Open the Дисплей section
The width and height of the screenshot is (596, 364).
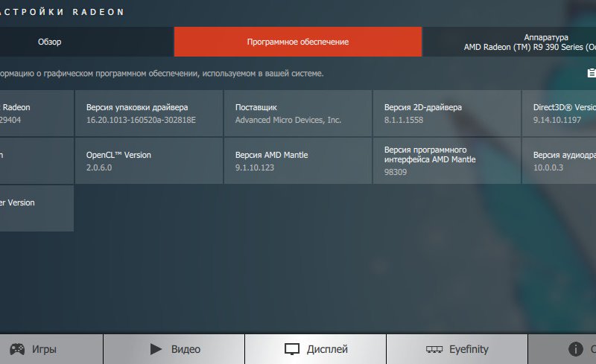pos(315,349)
